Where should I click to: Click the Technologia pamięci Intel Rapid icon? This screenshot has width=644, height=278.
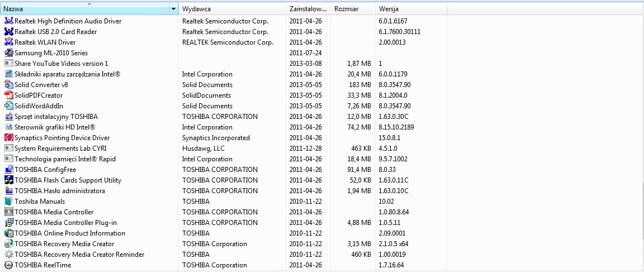[x=8, y=159]
